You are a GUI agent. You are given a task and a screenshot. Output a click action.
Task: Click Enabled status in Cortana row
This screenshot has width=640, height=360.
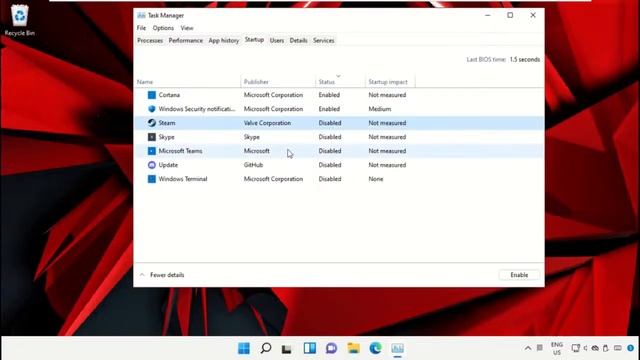(x=329, y=95)
